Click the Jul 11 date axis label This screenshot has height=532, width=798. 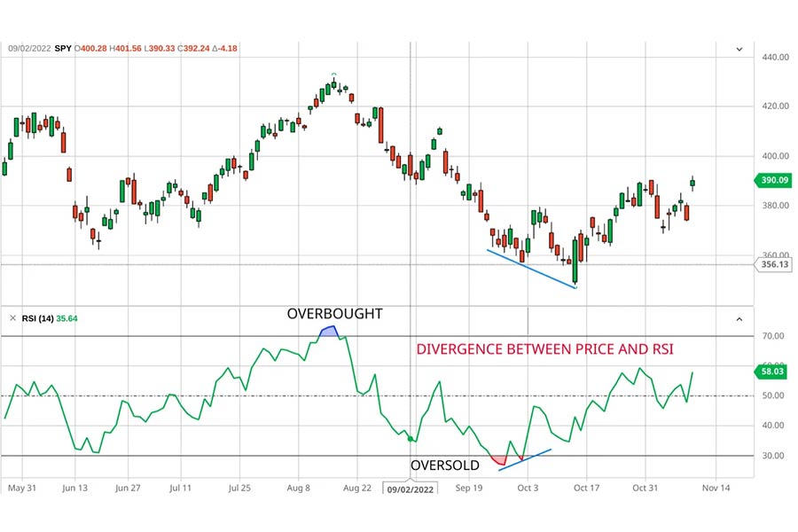coord(180,488)
